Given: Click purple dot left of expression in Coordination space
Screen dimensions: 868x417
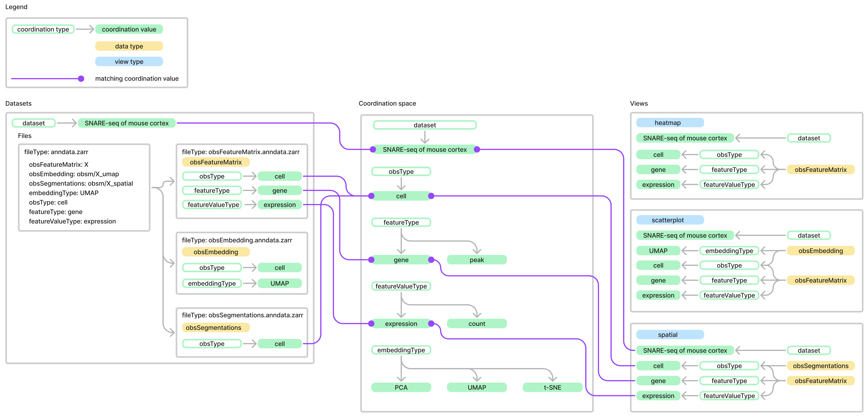Looking at the screenshot, I should (x=371, y=324).
